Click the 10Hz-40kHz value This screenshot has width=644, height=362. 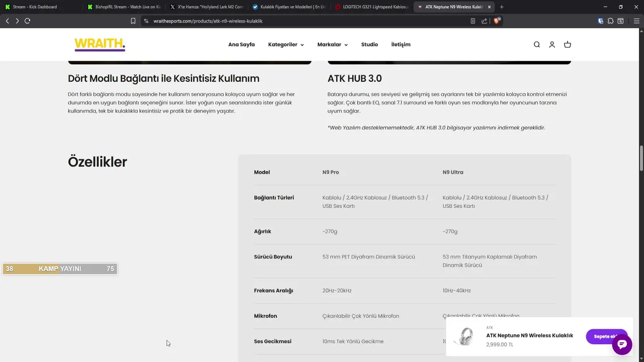[x=457, y=291]
